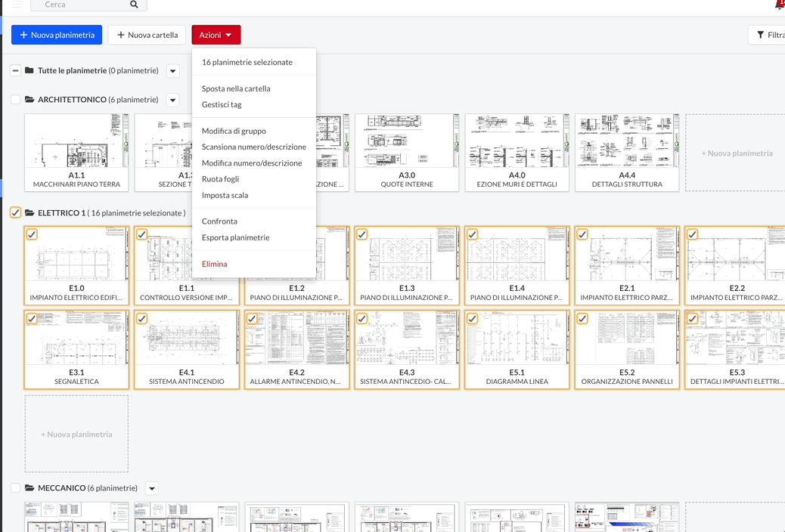Open ARCHITETTONICO folder dropdown arrow
This screenshot has height=532, width=785.
point(172,100)
